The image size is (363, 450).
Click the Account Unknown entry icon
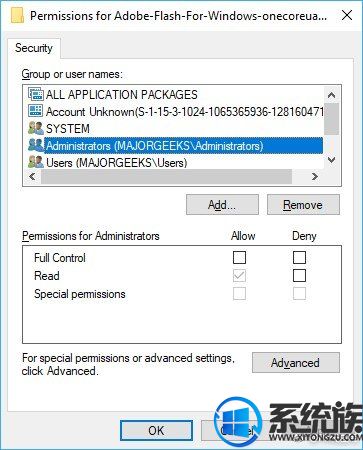[x=36, y=111]
